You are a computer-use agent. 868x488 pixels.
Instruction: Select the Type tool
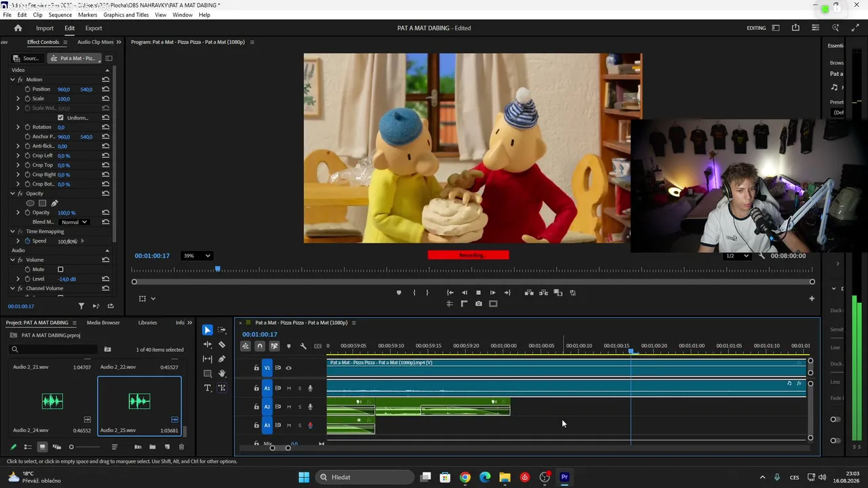pos(208,388)
